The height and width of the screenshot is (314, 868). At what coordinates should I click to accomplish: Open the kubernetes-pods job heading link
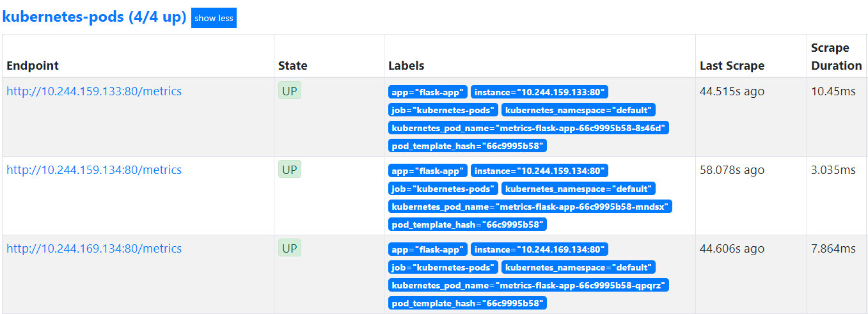click(94, 17)
